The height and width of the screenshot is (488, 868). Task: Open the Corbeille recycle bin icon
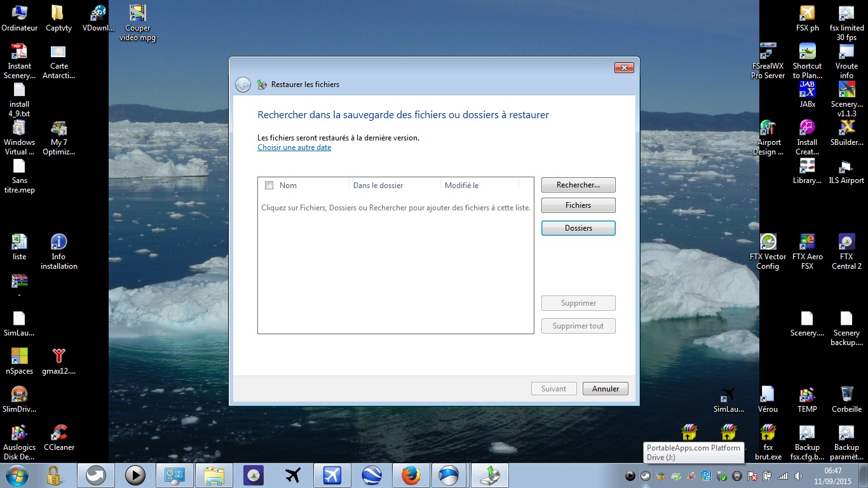click(x=846, y=400)
